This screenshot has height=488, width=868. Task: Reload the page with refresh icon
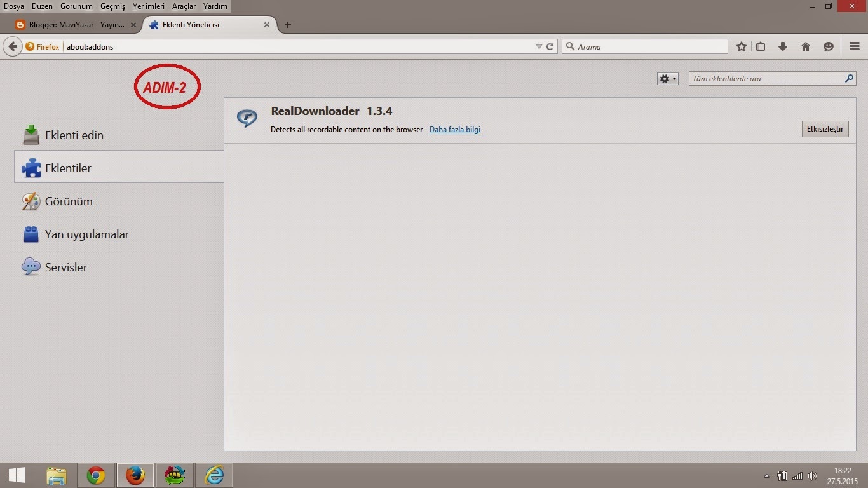(x=550, y=46)
